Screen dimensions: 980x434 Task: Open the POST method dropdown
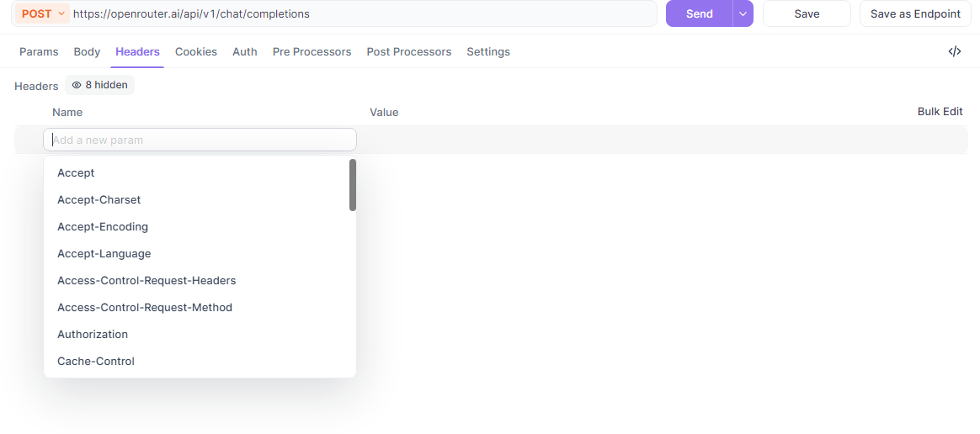(43, 13)
